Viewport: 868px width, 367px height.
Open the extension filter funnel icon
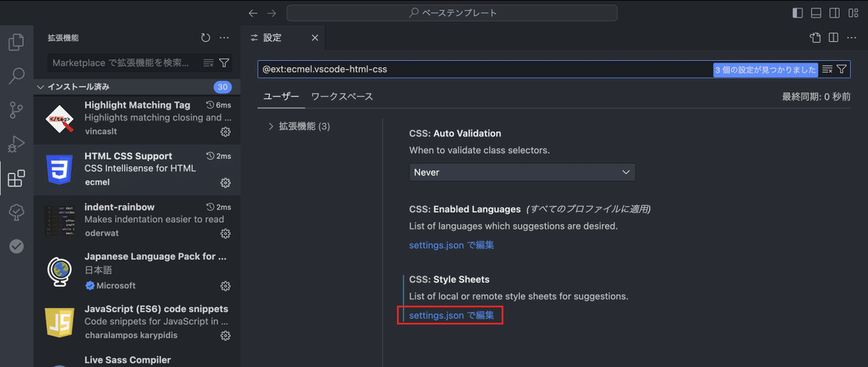click(x=224, y=63)
